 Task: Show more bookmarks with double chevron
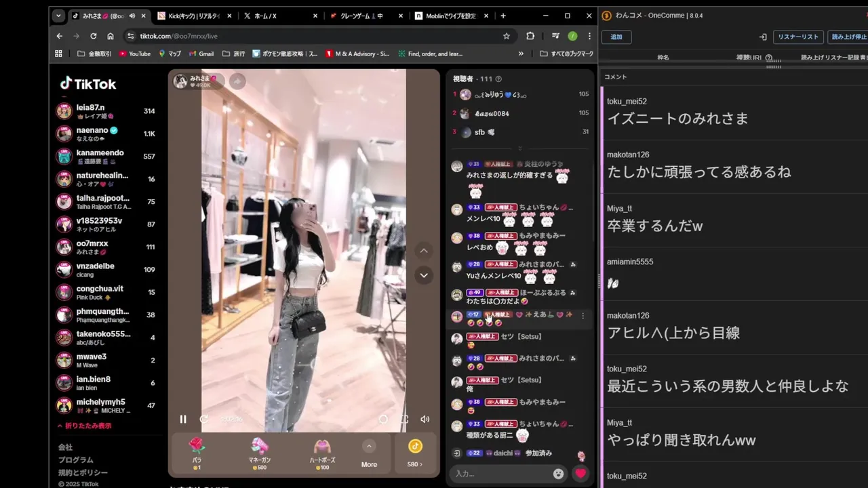point(521,54)
